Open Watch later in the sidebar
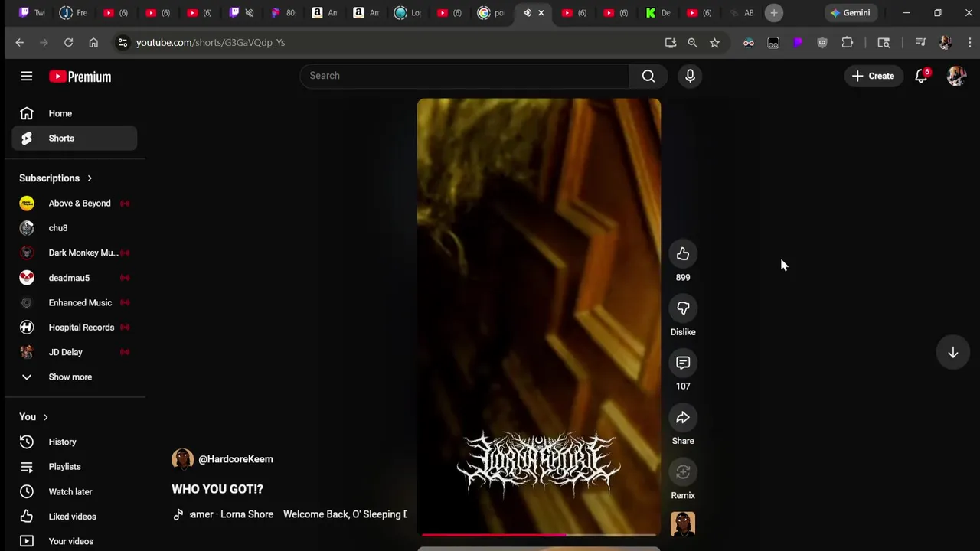Viewport: 980px width, 551px height. [x=75, y=491]
